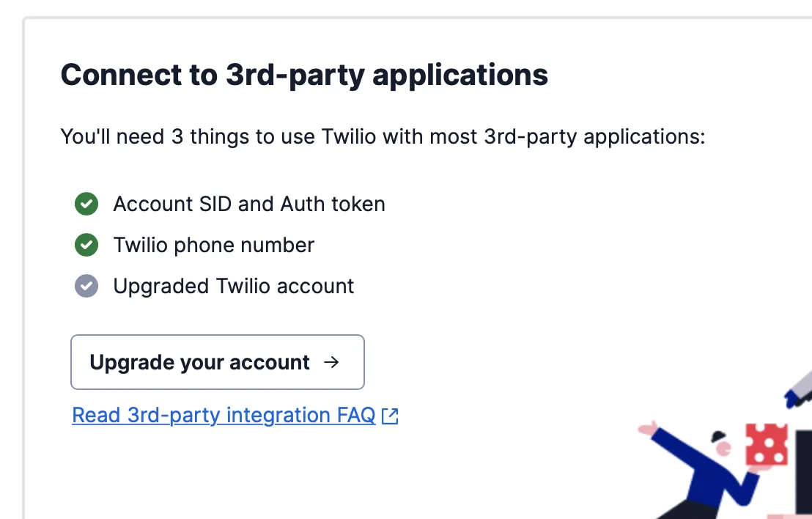Click the arrow icon inside Upgrade your account
Viewport: 812px width, 519px height.
point(331,362)
